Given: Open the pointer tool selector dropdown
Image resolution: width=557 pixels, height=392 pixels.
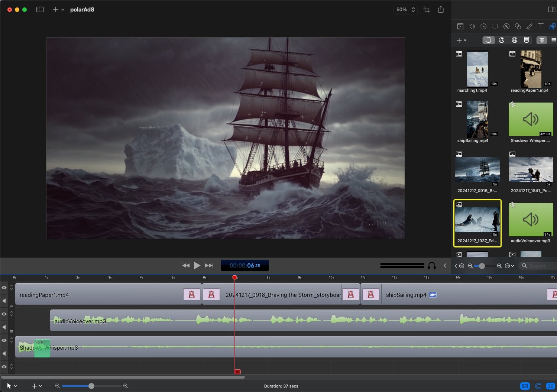Looking at the screenshot, I should point(12,386).
